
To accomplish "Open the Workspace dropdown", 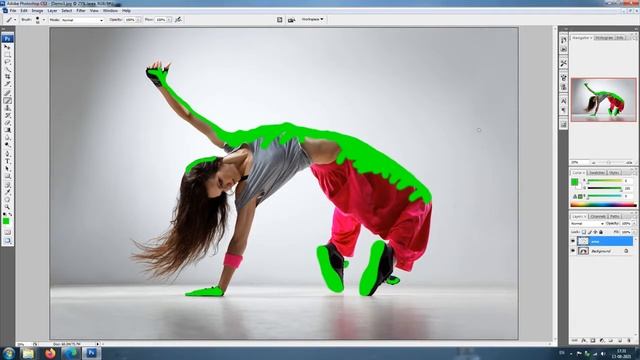I will click(312, 19).
